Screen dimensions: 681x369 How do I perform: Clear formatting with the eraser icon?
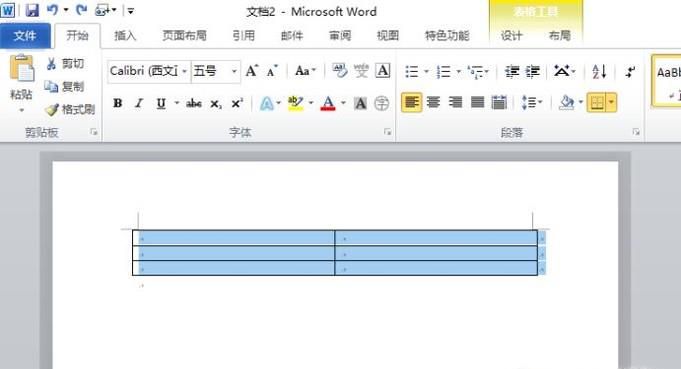point(340,70)
